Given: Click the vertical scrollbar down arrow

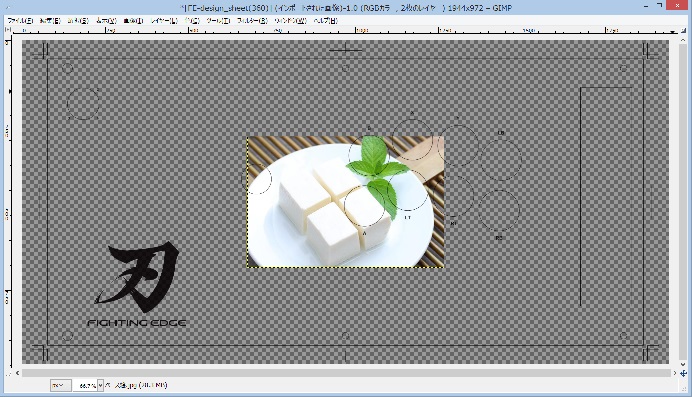Looking at the screenshot, I should click(x=683, y=365).
